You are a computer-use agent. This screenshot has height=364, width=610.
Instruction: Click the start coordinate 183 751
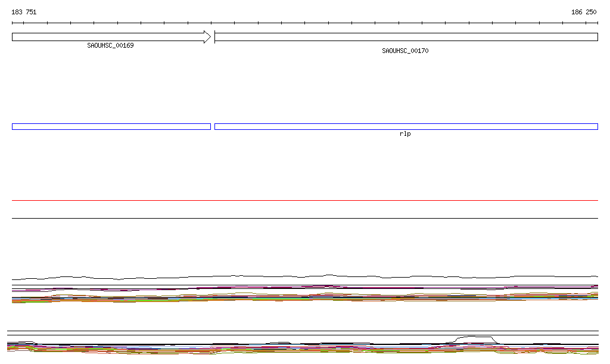pyautogui.click(x=24, y=12)
